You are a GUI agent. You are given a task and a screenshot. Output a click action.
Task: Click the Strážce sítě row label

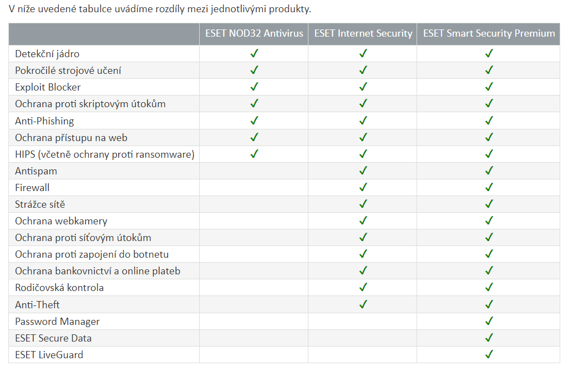(40, 204)
